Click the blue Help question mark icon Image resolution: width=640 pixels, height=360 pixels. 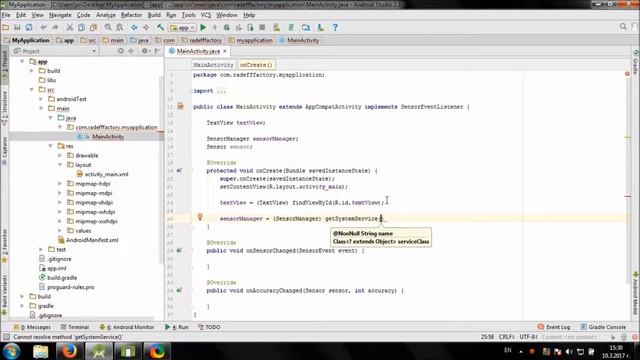coord(335,27)
